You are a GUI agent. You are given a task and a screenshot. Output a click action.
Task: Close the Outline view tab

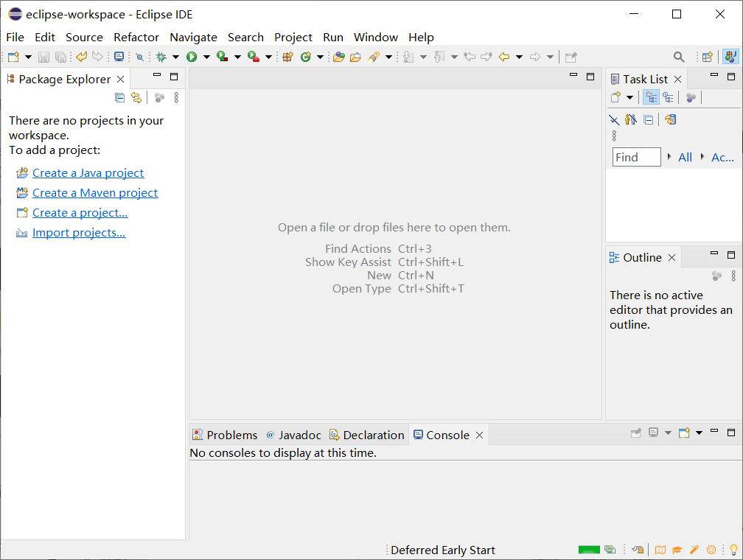672,257
